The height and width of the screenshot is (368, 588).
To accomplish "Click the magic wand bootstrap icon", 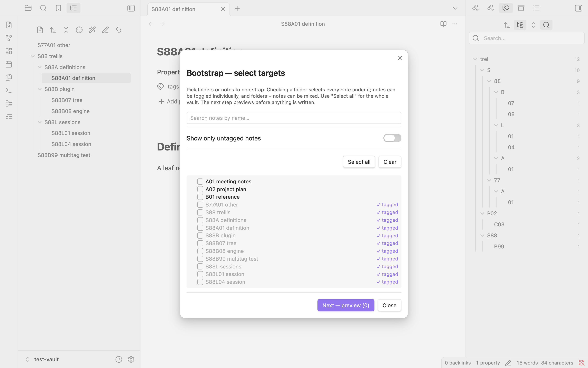I will tap(92, 30).
